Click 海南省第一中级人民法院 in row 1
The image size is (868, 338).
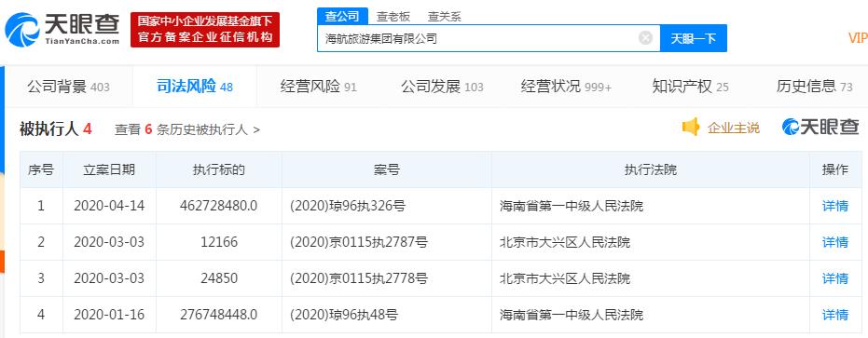572,206
